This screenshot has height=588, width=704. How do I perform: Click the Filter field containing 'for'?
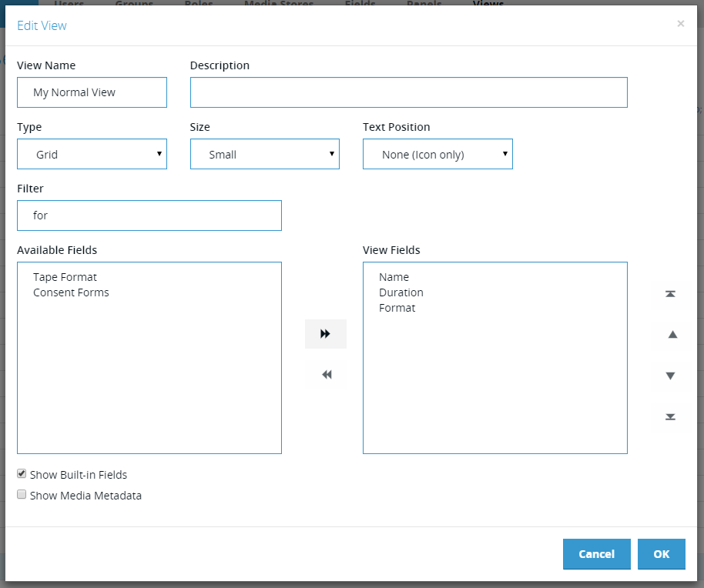(149, 215)
